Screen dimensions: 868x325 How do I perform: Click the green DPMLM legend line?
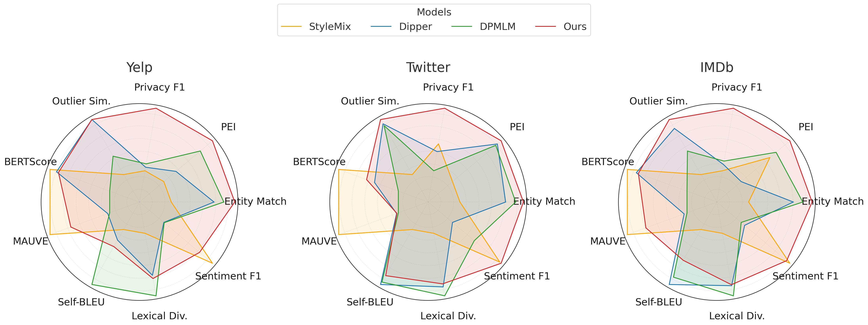tap(462, 27)
